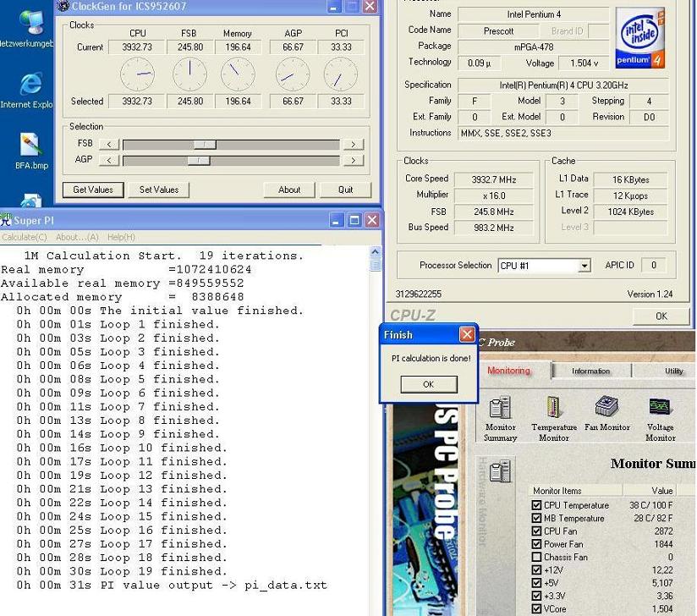
Task: Open the Temperature Monitor icon
Action: (554, 418)
